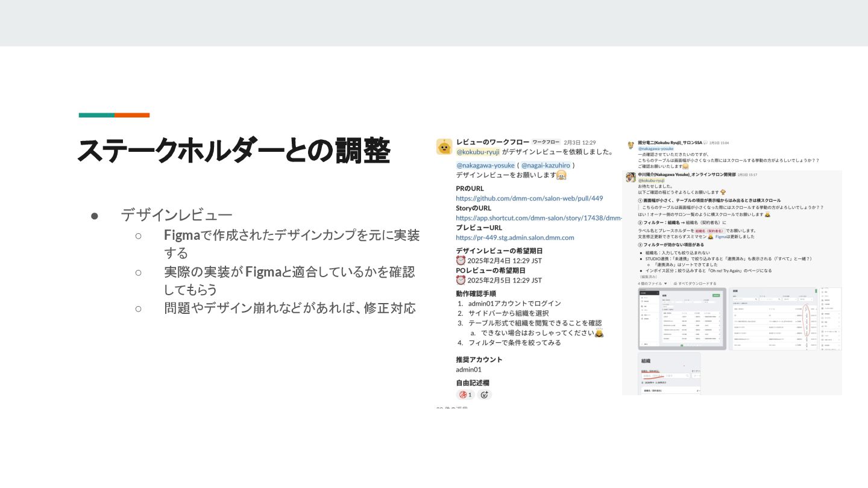Click the (編集済み) edited label
The height and width of the screenshot is (488, 868).
coord(647,277)
